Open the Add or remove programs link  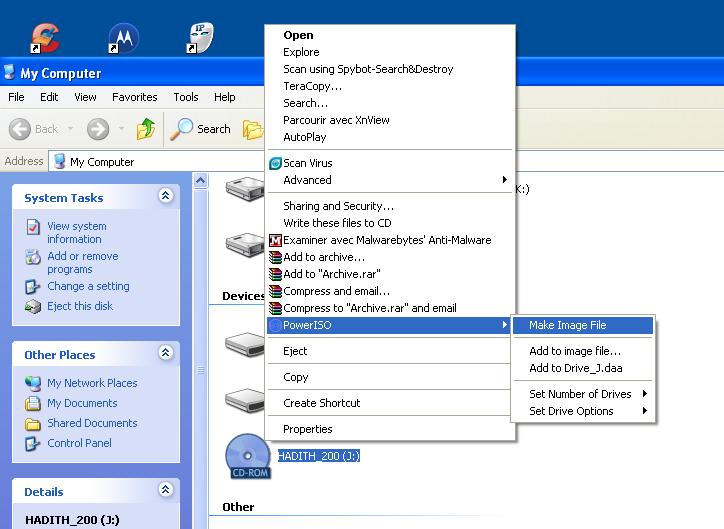coord(83,263)
